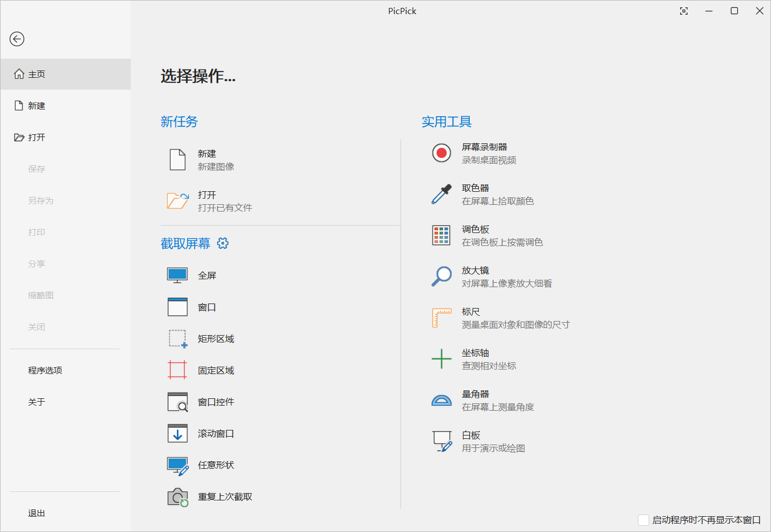Choose the 矩形区域 capture label
Viewport: 771px width, 532px height.
pyautogui.click(x=216, y=338)
